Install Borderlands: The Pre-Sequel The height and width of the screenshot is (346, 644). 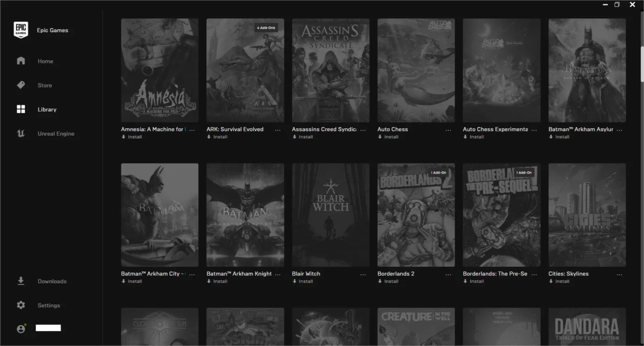point(474,281)
